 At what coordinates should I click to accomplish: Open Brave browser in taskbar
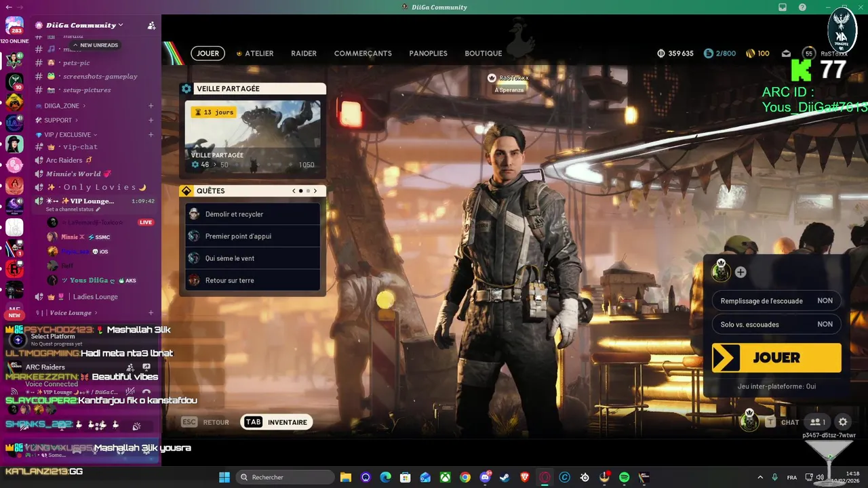coord(525,477)
